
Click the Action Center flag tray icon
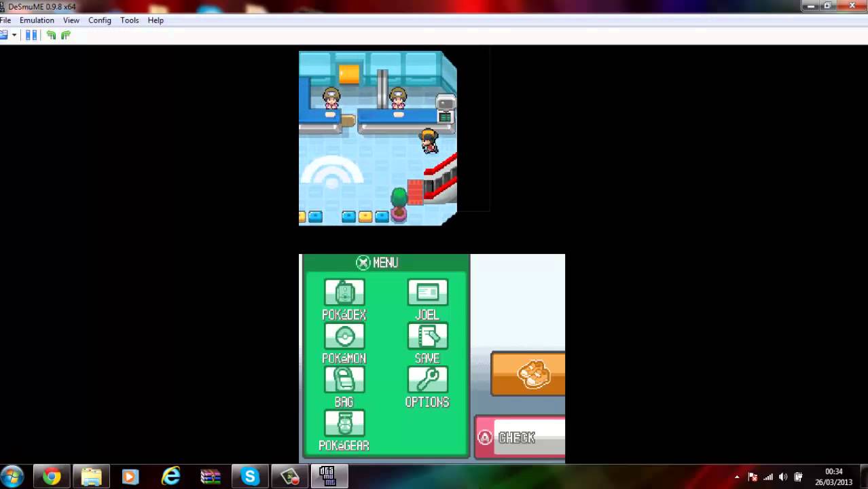(x=753, y=477)
